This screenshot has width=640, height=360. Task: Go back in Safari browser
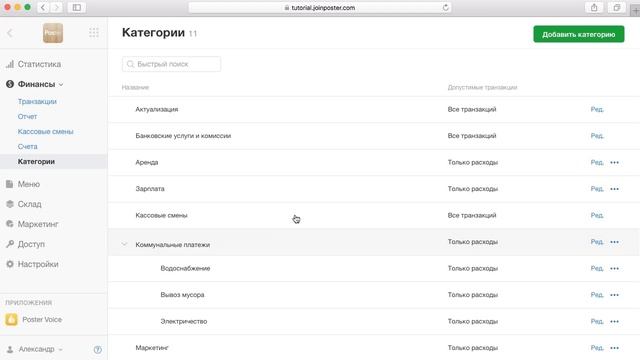[43, 7]
